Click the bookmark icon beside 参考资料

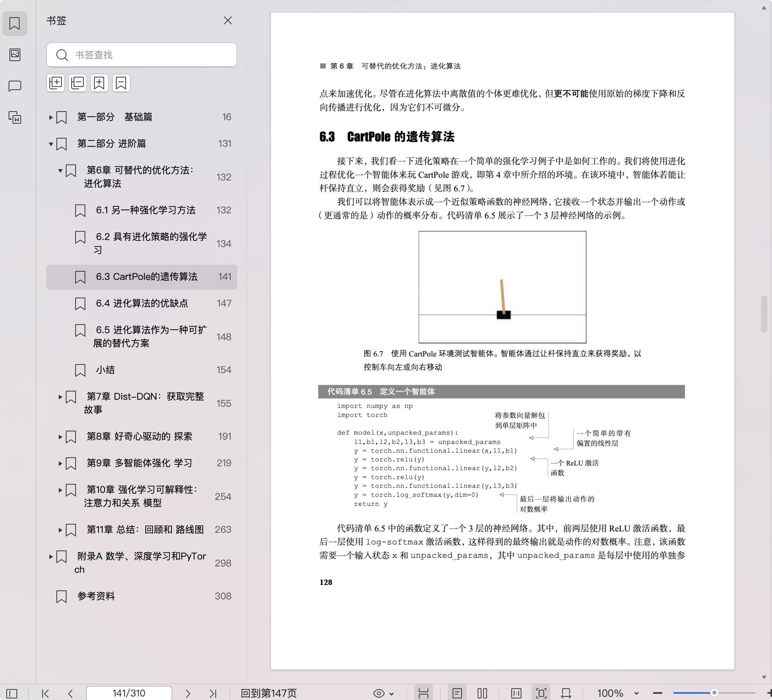pyautogui.click(x=61, y=596)
